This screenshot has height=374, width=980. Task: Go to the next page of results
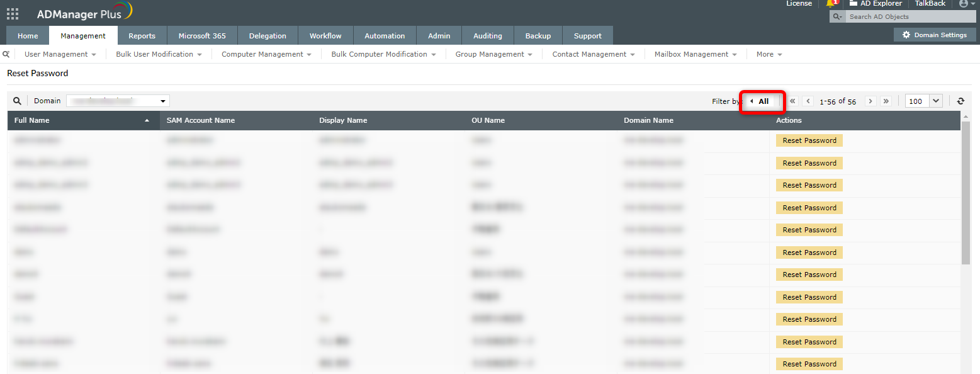pos(871,101)
